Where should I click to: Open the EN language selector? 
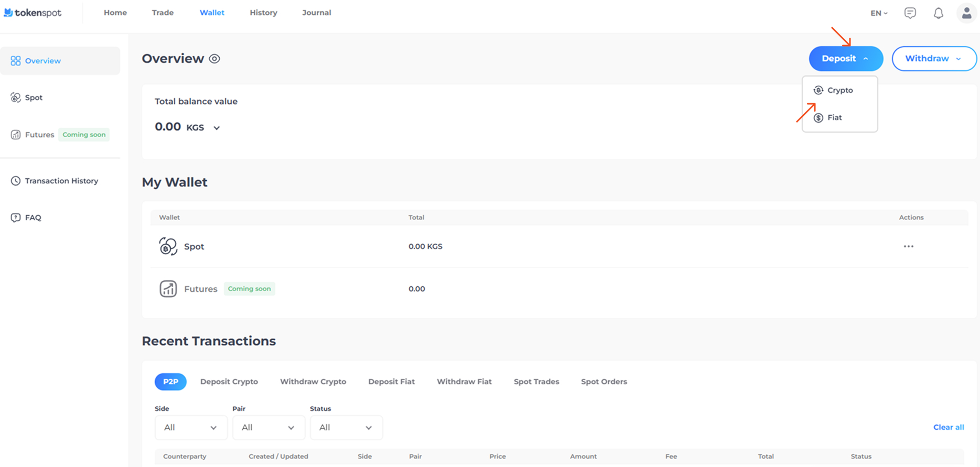click(x=878, y=13)
